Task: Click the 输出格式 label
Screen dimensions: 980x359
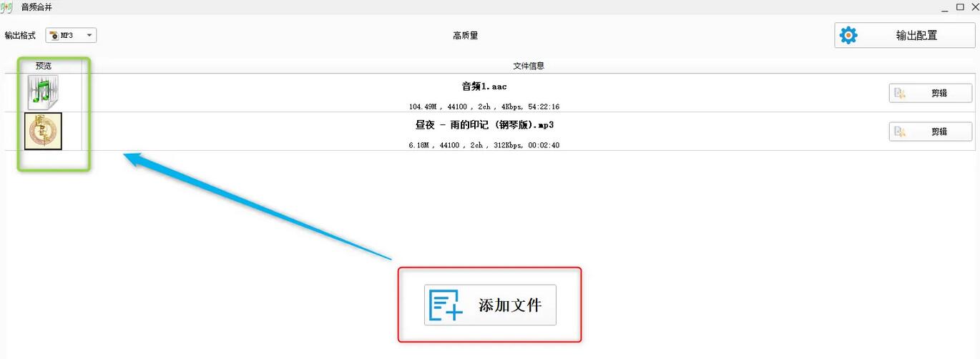Action: (20, 36)
